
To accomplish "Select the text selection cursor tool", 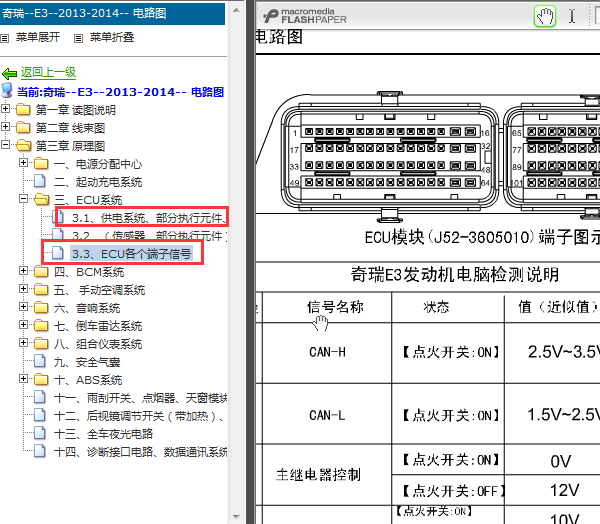I will click(x=572, y=16).
